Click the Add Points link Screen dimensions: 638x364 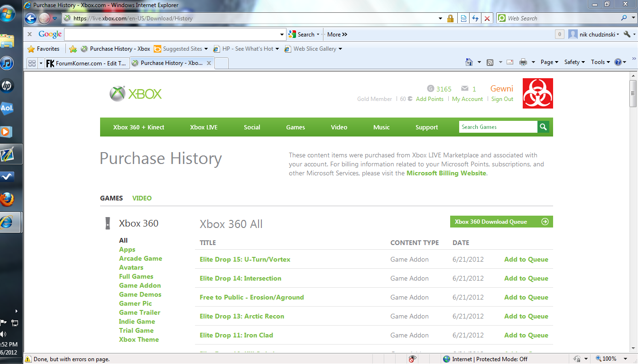pos(430,99)
